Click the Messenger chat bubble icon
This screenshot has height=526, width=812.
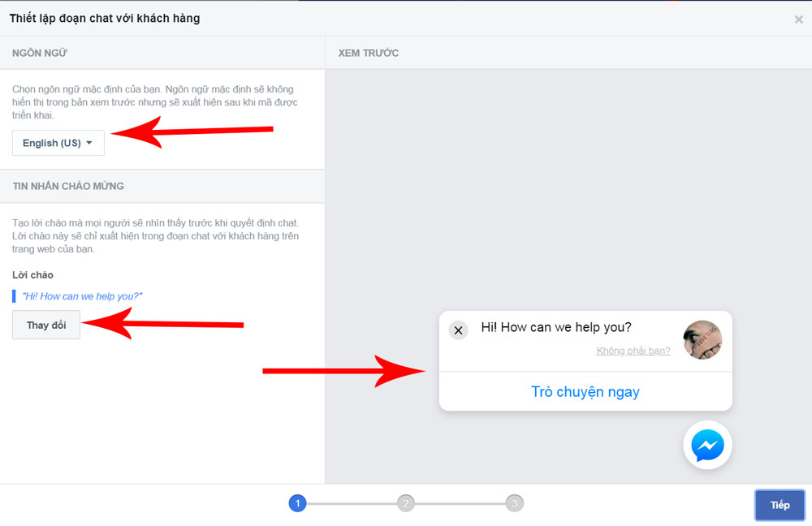pos(707,446)
